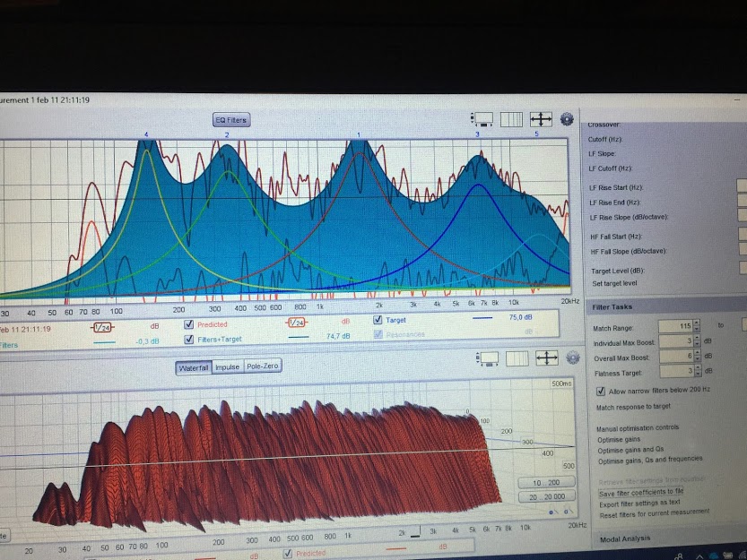The height and width of the screenshot is (560, 747).
Task: Click the 1/24 smoothing icon beside the measurement trace
Action: tap(102, 327)
